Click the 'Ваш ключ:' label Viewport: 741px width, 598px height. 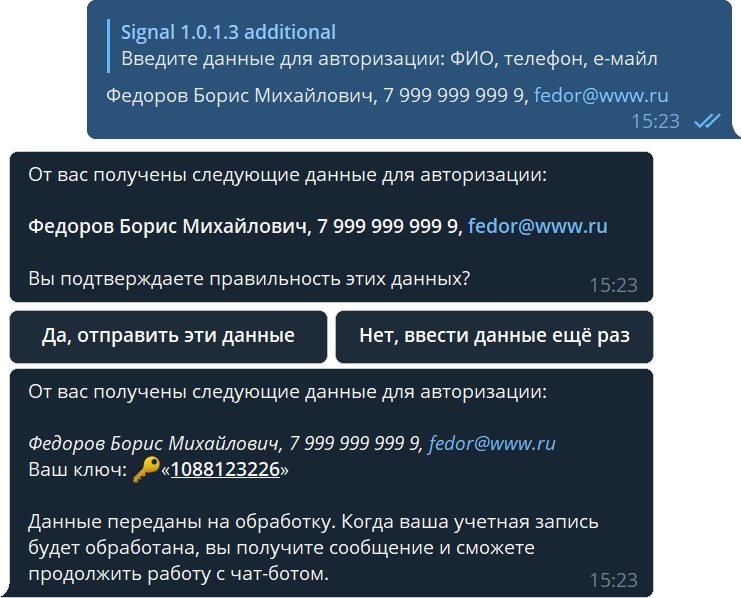click(78, 469)
